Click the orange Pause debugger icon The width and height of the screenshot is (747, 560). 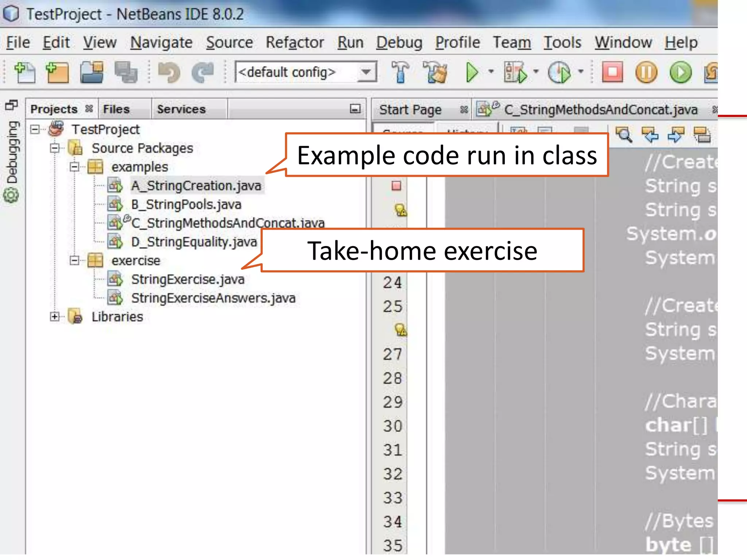point(646,72)
